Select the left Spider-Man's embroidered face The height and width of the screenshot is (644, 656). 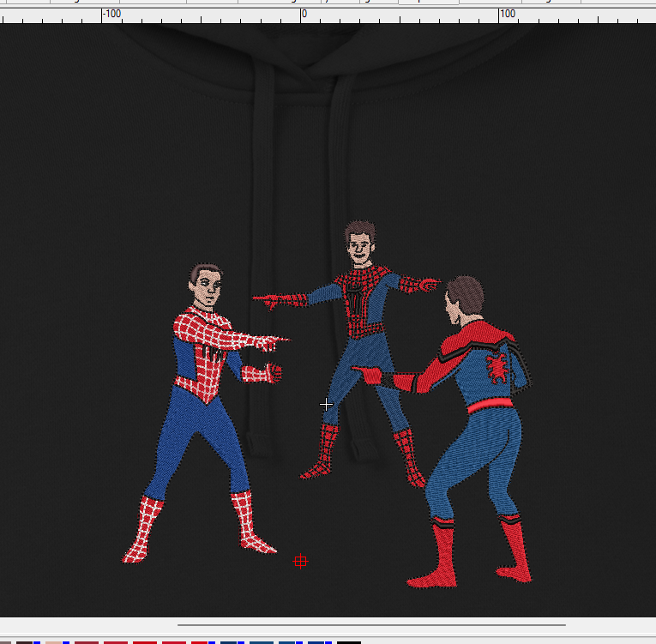tap(208, 290)
